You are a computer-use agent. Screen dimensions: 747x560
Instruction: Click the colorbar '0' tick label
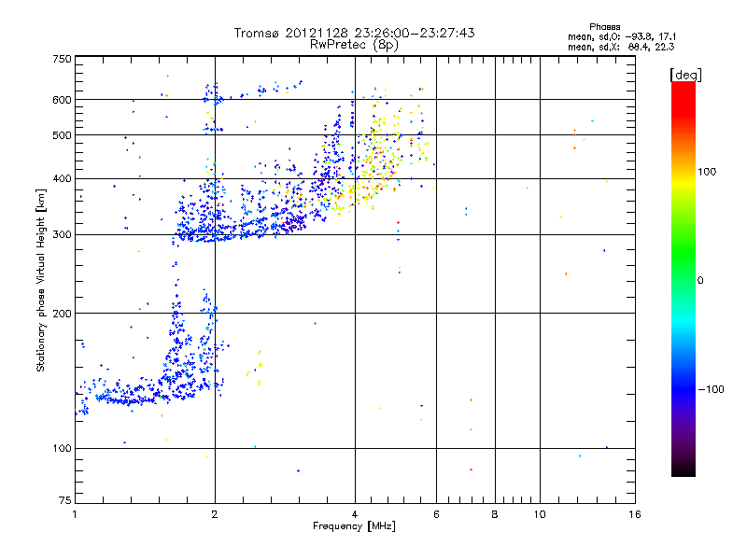(x=700, y=281)
